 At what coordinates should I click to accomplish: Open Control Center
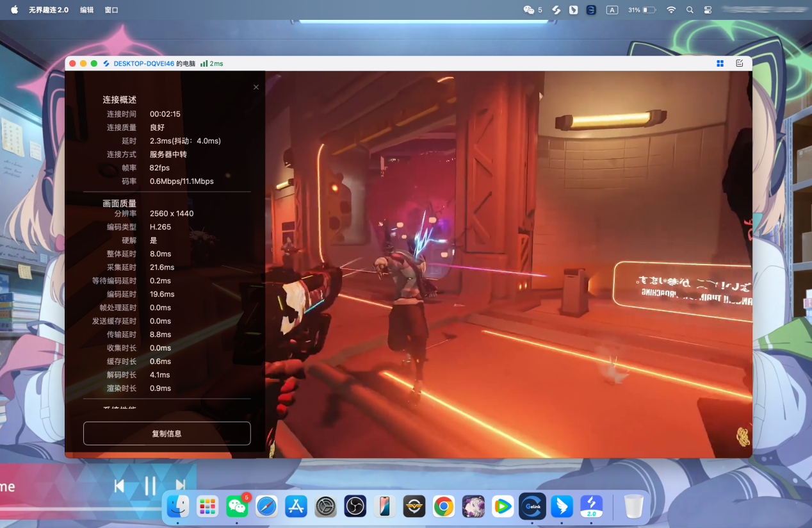[x=708, y=10]
